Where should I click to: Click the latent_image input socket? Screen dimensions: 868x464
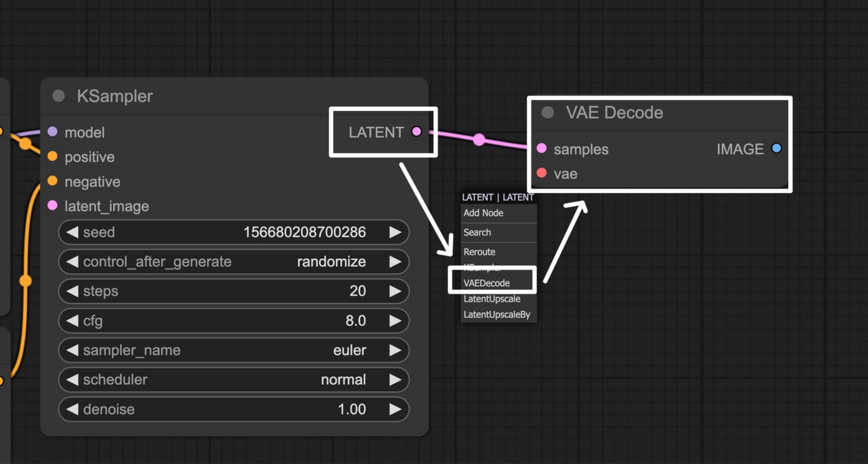click(53, 206)
